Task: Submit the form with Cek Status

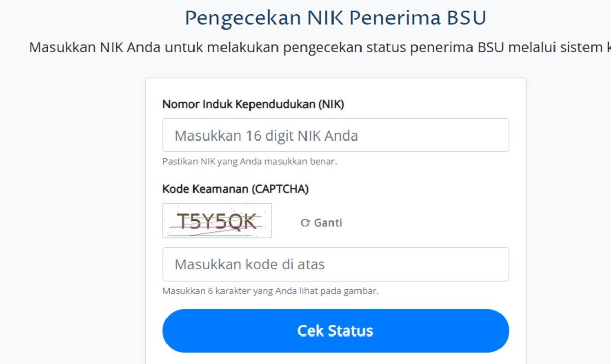Action: coord(335,330)
